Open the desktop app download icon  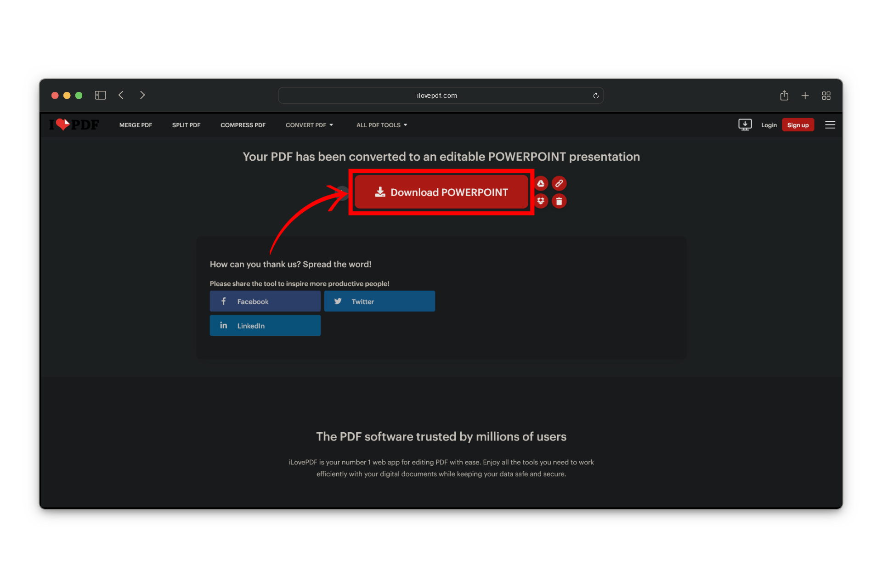745,124
